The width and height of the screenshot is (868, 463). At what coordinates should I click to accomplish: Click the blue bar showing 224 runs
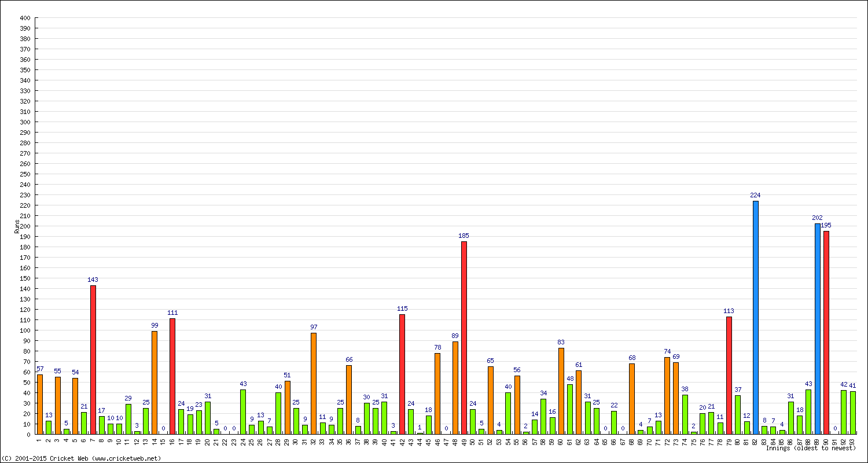755,317
